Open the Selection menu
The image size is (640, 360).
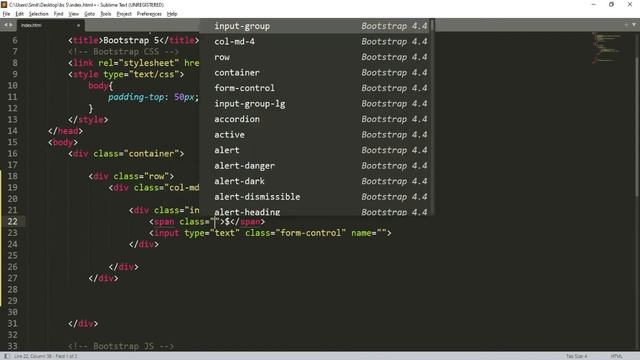pos(38,14)
